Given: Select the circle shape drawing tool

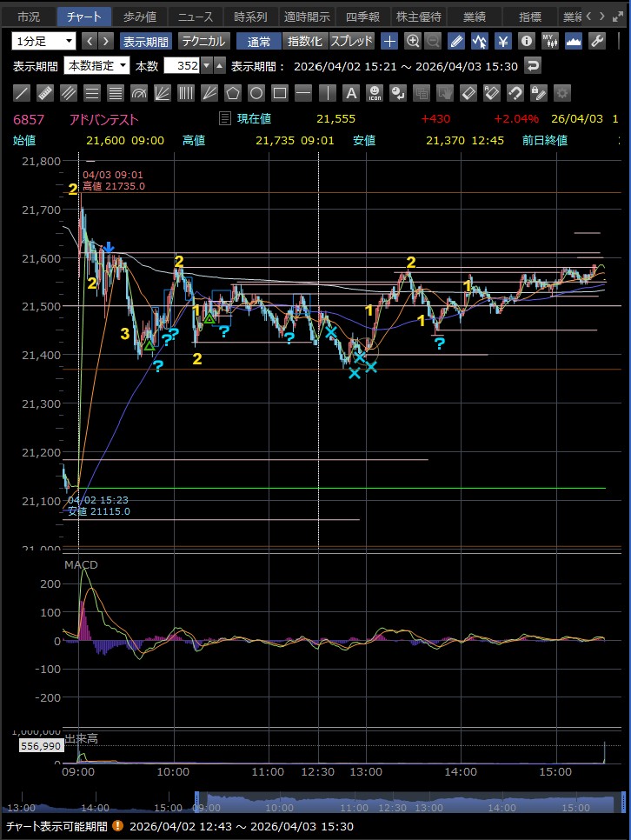Looking at the screenshot, I should [256, 93].
